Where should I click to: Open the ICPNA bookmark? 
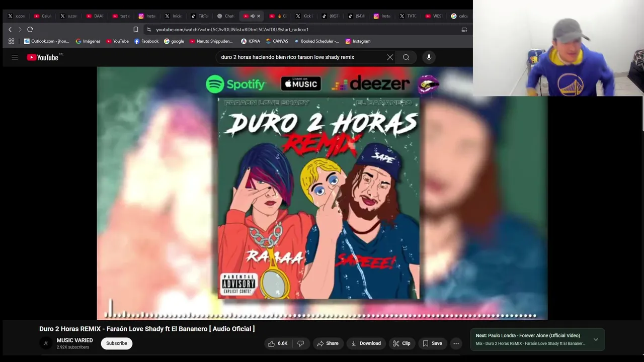point(250,41)
